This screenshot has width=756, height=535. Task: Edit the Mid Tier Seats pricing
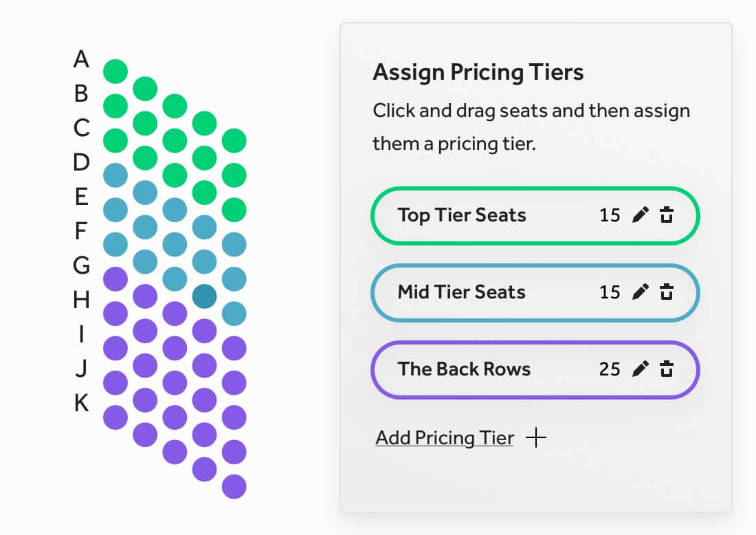pyautogui.click(x=640, y=292)
